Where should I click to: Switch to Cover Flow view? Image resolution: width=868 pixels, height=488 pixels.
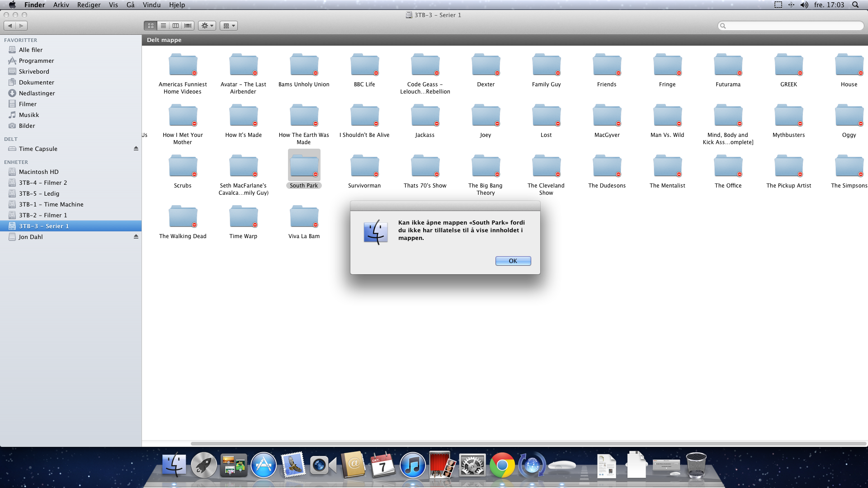click(188, 26)
